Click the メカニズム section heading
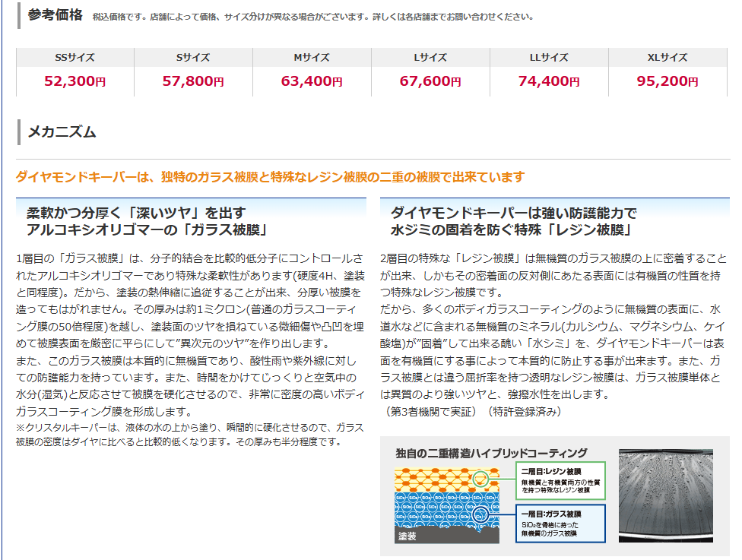This screenshot has width=742, height=560. click(x=62, y=132)
